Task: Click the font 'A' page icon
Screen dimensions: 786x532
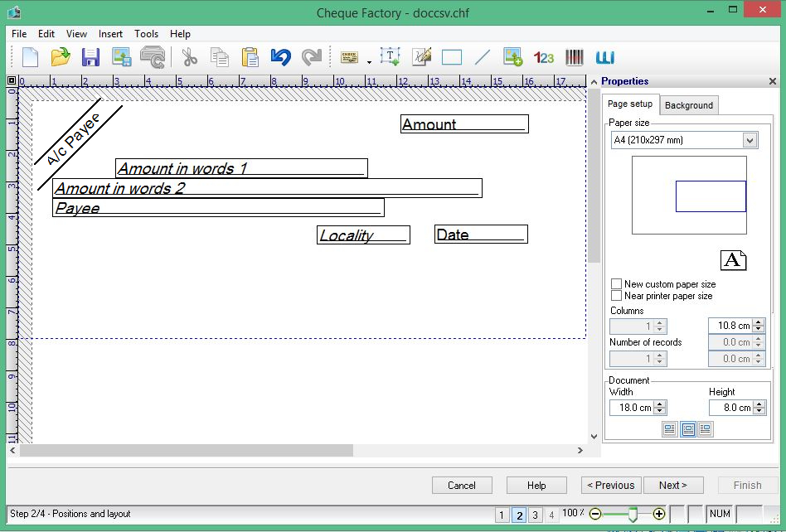Action: pos(734,260)
